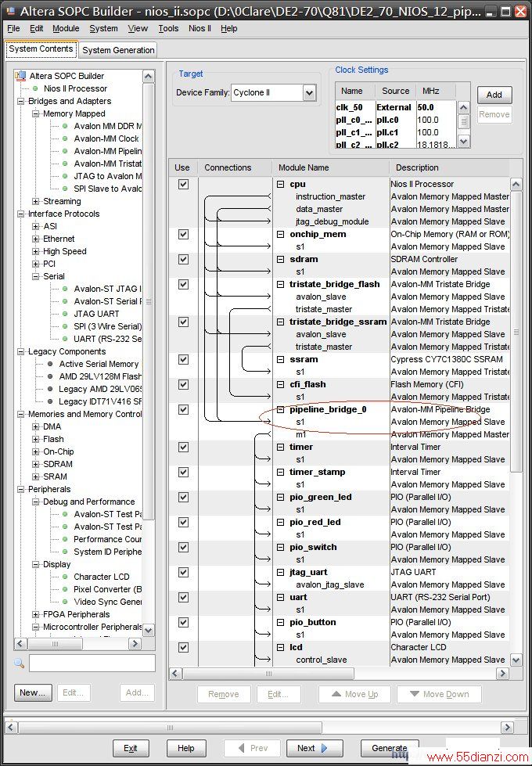Click the Add clock button
The width and height of the screenshot is (532, 766).
pos(494,95)
